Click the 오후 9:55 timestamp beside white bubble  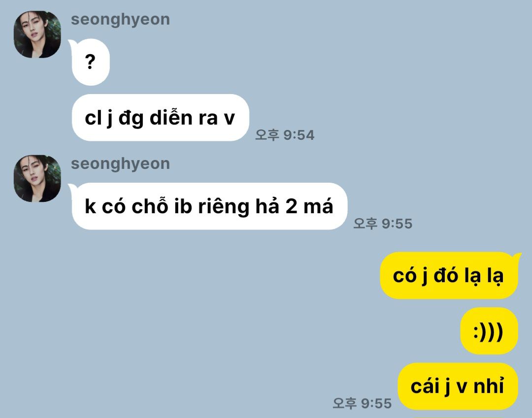[383, 224]
